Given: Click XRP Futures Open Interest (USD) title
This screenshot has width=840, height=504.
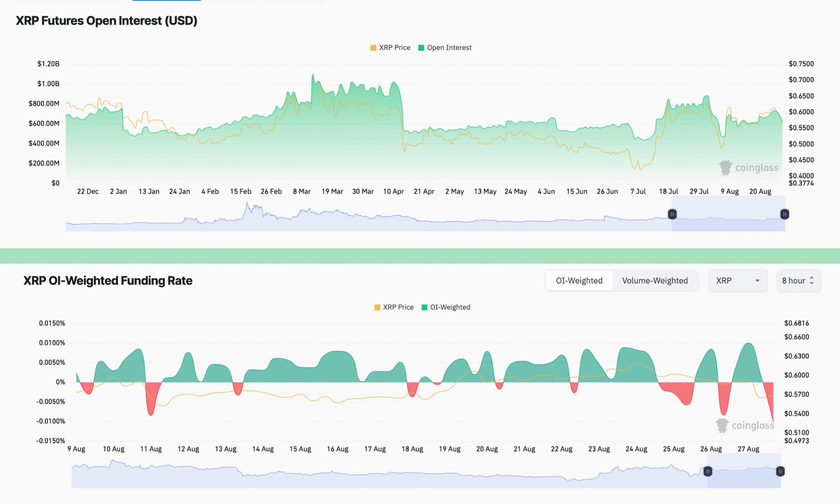Looking at the screenshot, I should pyautogui.click(x=107, y=21).
